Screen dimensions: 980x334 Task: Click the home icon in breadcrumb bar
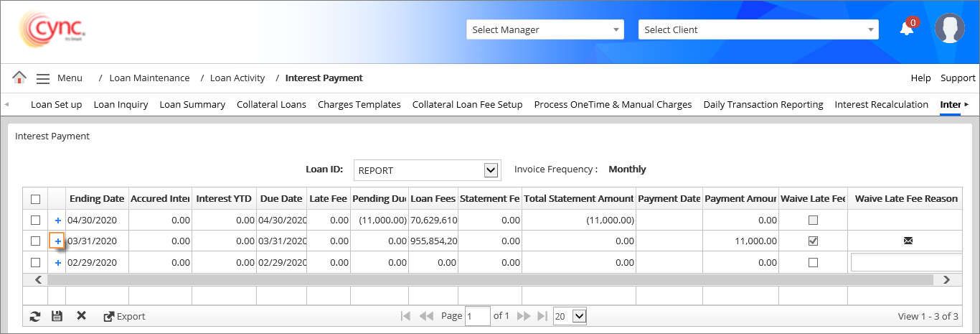(x=19, y=78)
